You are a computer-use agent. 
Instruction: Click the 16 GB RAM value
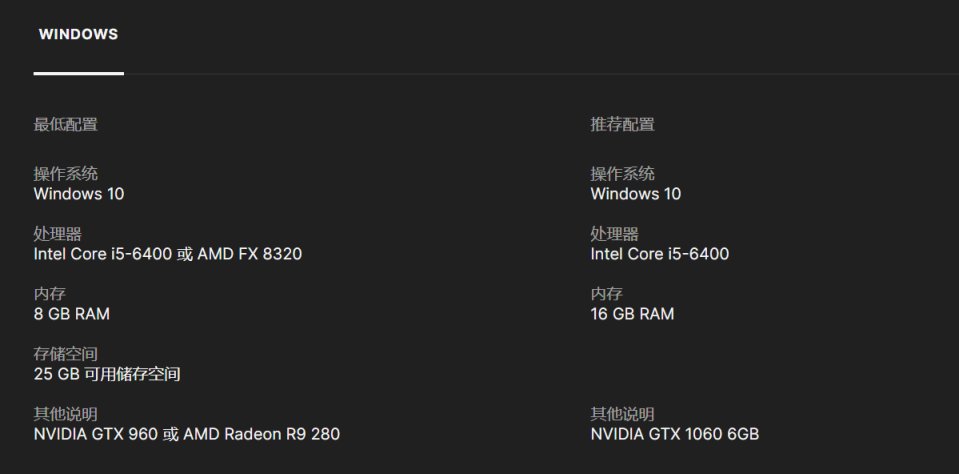point(632,314)
